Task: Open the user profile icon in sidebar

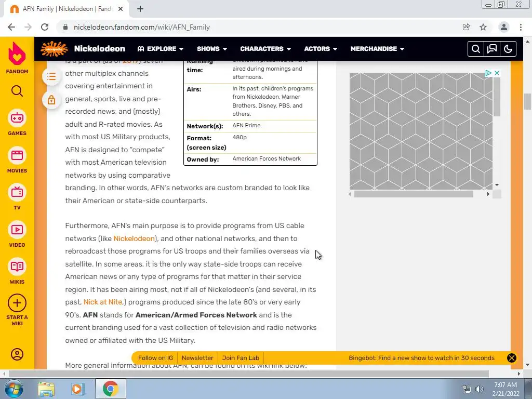Action: pos(17,354)
